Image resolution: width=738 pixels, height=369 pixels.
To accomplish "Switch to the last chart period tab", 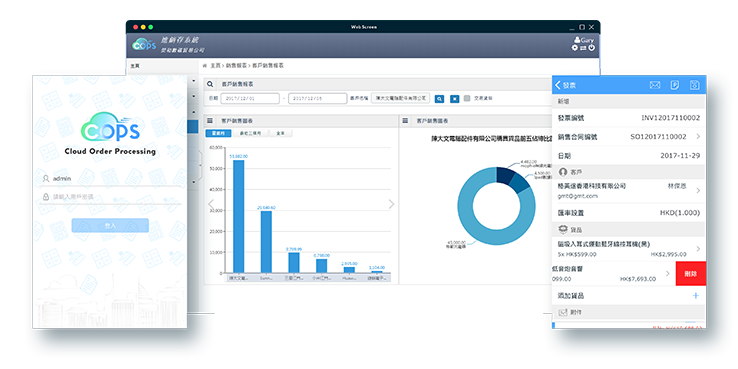I will [x=280, y=134].
